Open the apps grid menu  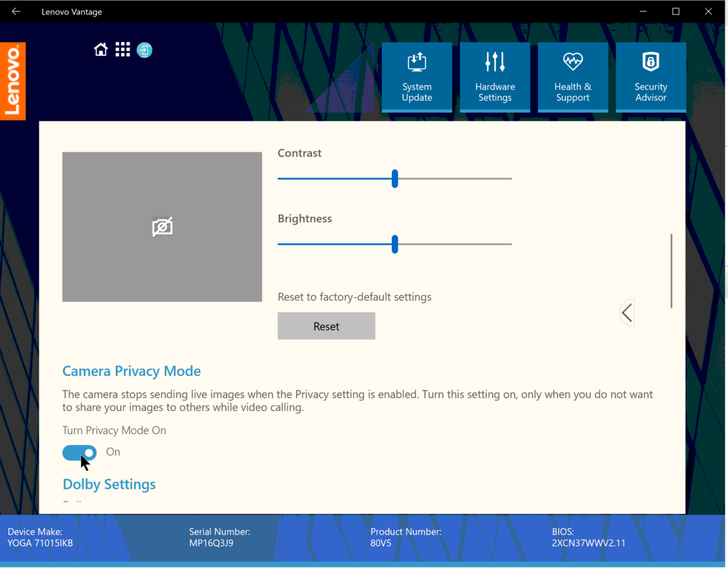pos(123,49)
